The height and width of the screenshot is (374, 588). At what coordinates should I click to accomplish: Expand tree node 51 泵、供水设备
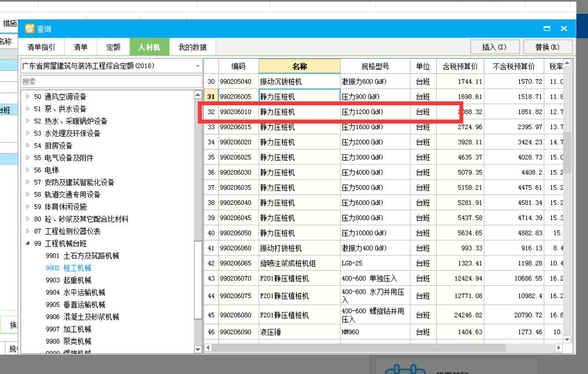(x=28, y=109)
